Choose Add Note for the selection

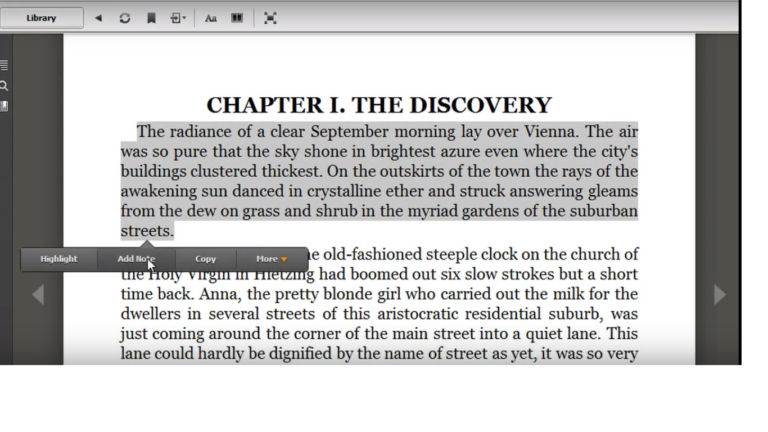[x=136, y=259]
